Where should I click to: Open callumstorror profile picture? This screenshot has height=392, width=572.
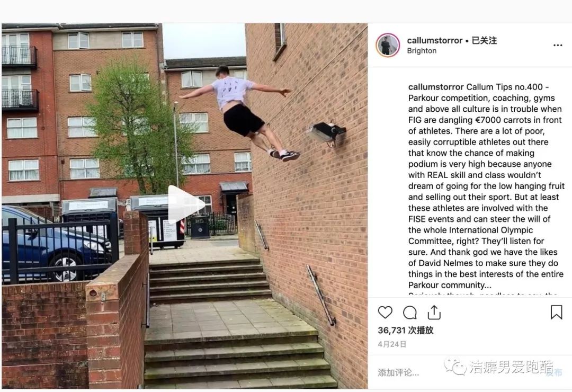[x=387, y=45]
